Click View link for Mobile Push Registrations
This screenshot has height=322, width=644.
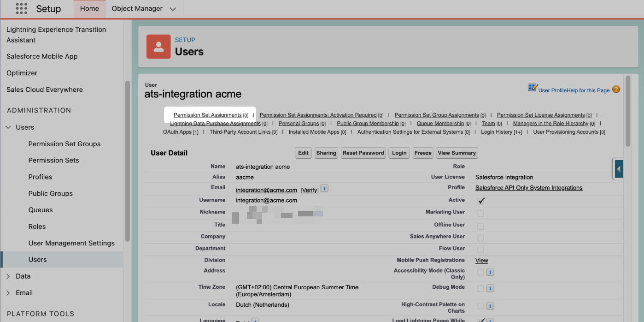(482, 261)
